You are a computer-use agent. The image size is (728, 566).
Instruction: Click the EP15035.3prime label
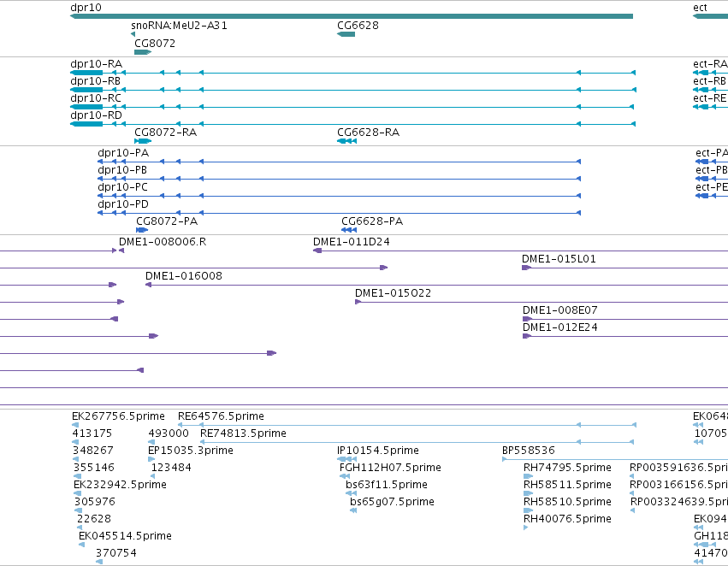click(191, 451)
